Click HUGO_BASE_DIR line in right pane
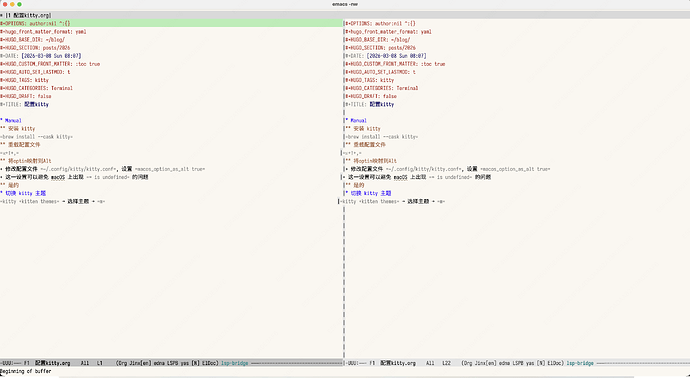 (378, 40)
